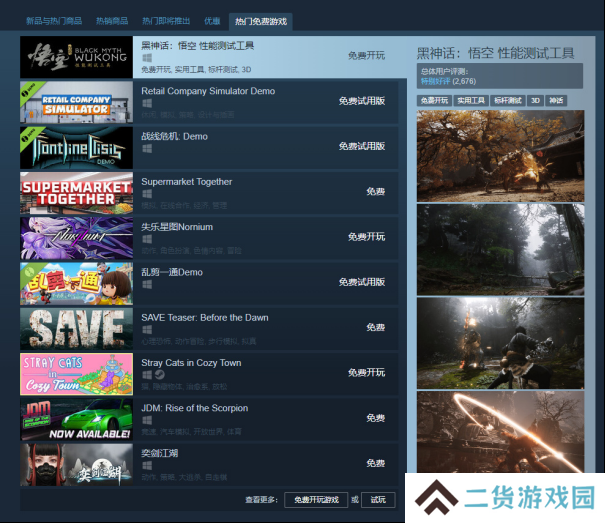Open the Stray Cats in Cozy Town capsule image
The width and height of the screenshot is (605, 523).
coord(76,374)
